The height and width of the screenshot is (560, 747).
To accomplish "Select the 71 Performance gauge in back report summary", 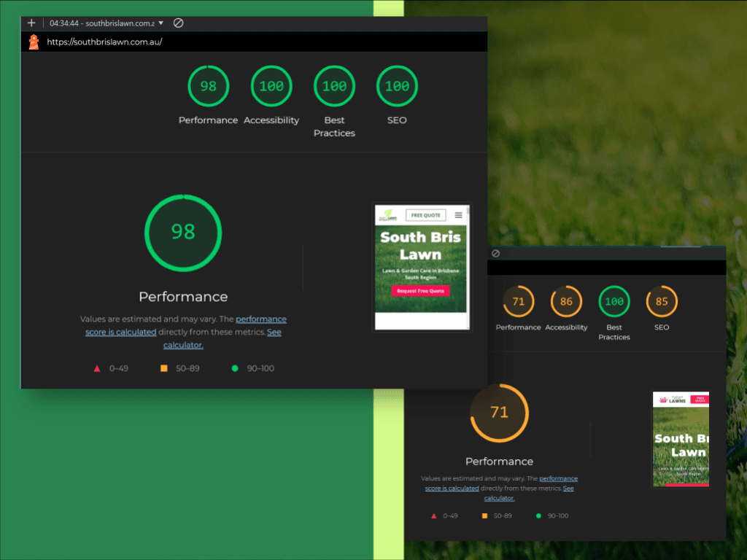I will tap(519, 301).
